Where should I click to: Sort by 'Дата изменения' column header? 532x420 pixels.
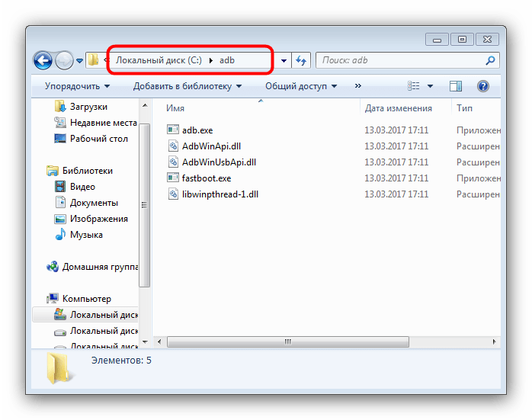coord(399,108)
